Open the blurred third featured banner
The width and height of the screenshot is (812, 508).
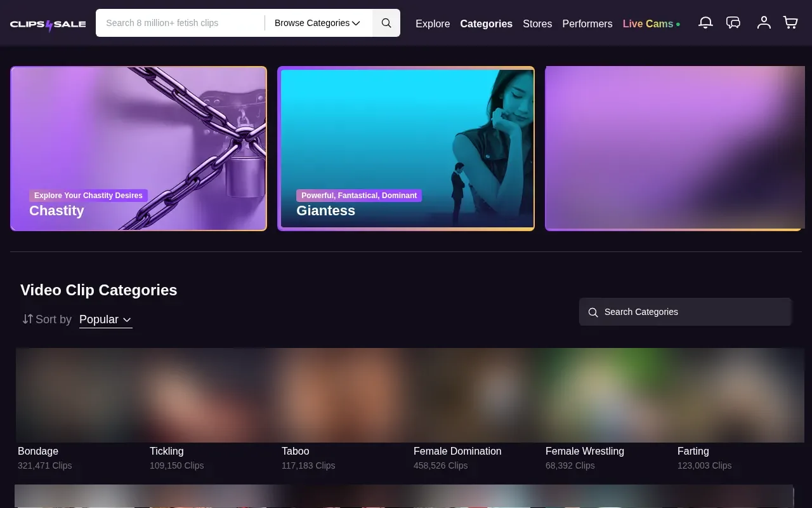coord(674,149)
